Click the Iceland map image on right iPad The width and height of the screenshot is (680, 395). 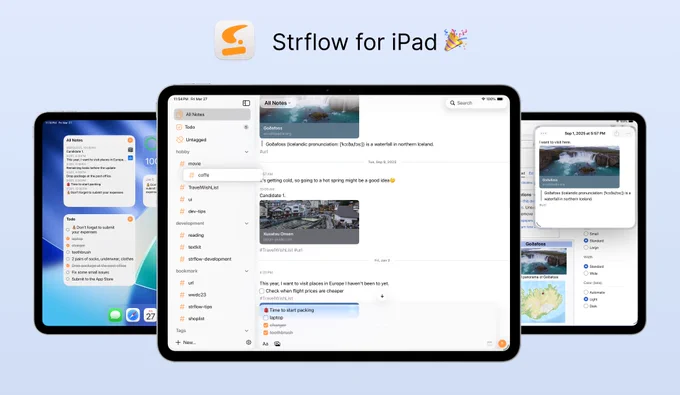coord(543,302)
